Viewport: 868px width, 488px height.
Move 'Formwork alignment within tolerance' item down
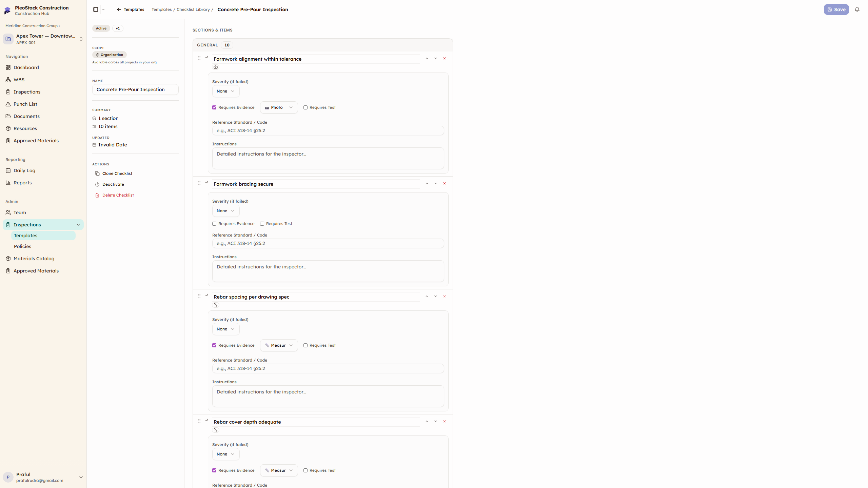click(436, 58)
